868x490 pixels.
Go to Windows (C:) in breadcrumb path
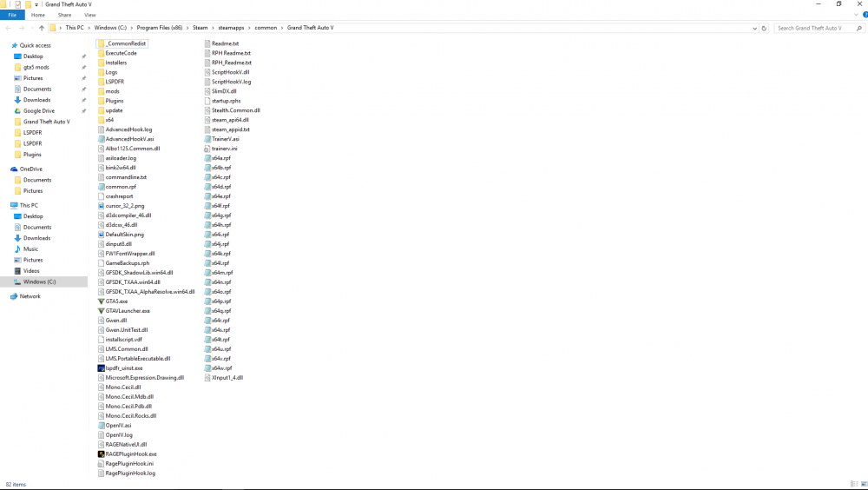[x=110, y=28]
